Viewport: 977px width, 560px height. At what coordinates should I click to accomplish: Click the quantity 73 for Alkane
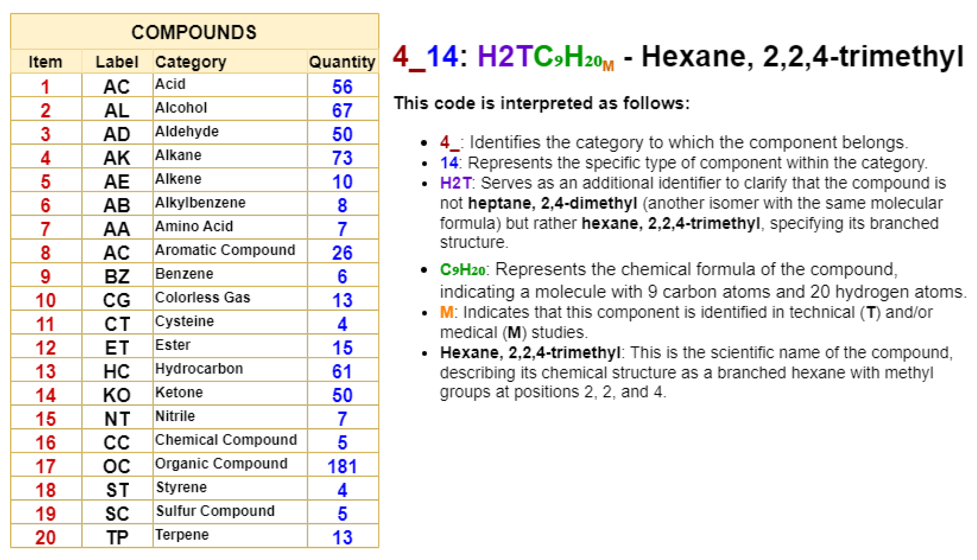click(342, 158)
